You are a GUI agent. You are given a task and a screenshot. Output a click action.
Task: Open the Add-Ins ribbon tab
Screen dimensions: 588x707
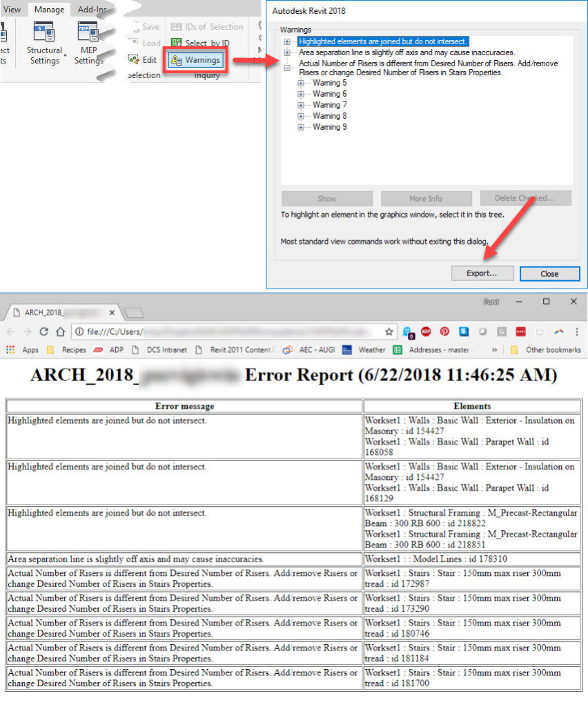[92, 10]
